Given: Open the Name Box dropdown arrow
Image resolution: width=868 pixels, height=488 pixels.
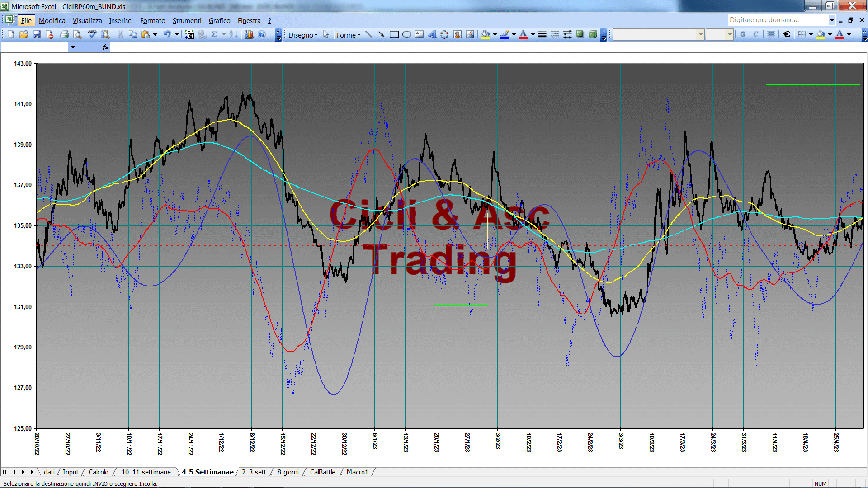Looking at the screenshot, I should pyautogui.click(x=73, y=47).
